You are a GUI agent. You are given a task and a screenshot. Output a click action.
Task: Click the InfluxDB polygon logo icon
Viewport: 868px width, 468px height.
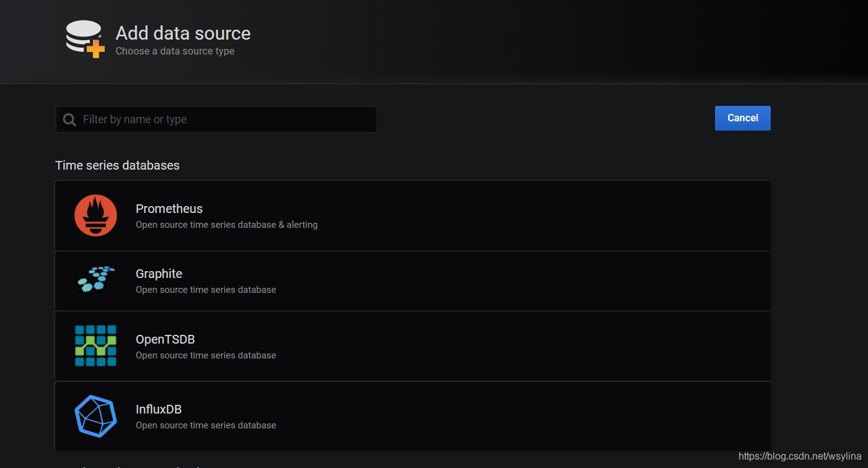click(x=95, y=416)
